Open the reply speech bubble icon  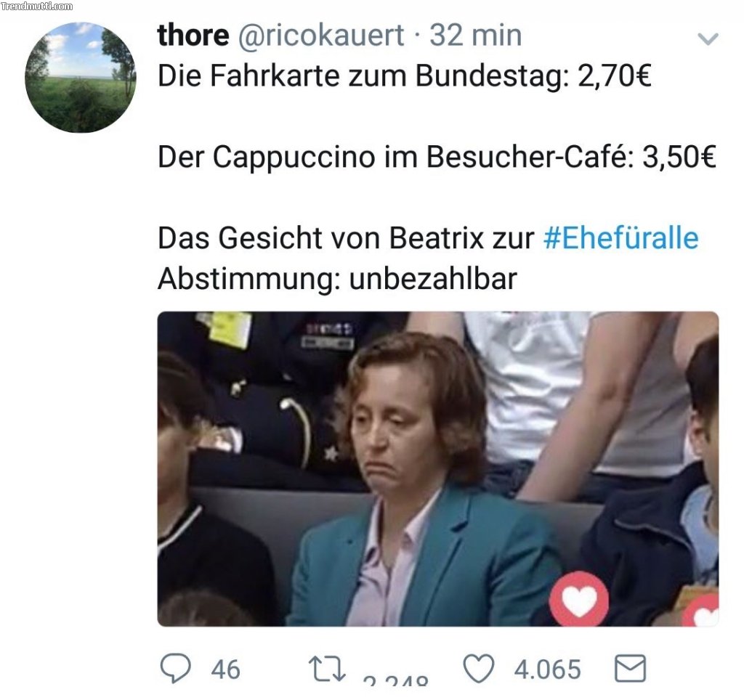pos(176,668)
